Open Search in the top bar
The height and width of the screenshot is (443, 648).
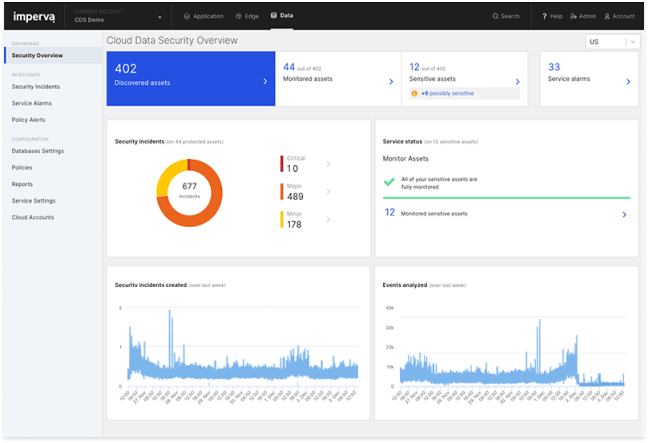coord(505,16)
